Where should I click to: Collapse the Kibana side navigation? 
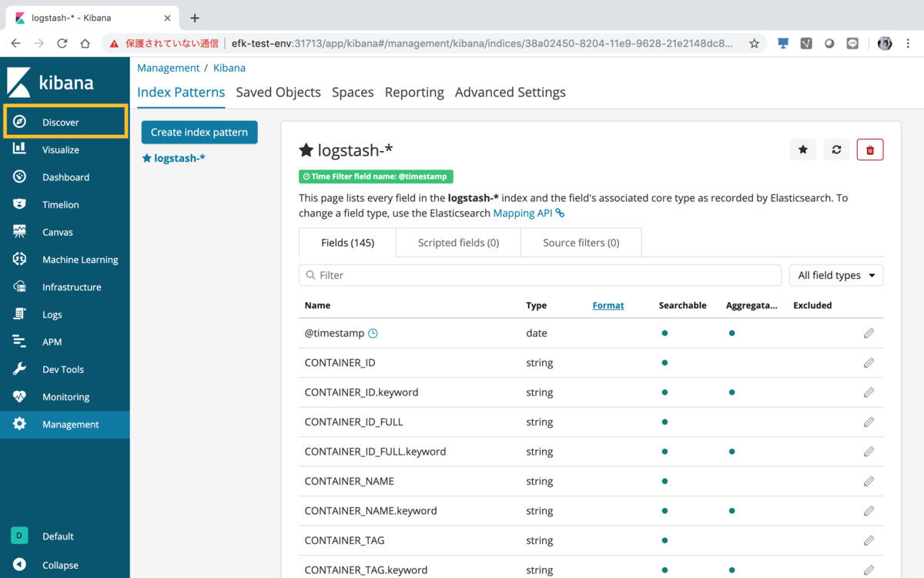[x=60, y=565]
